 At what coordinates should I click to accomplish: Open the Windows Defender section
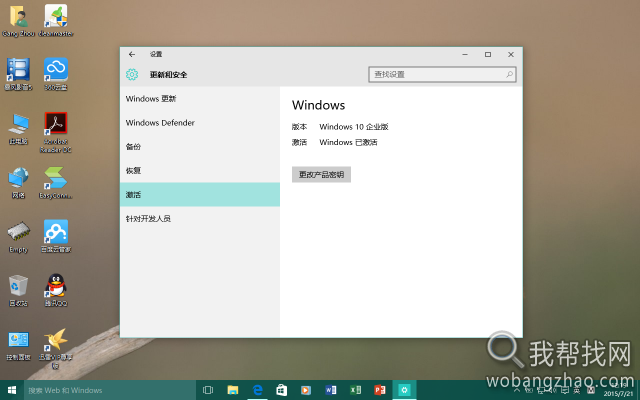click(200, 123)
